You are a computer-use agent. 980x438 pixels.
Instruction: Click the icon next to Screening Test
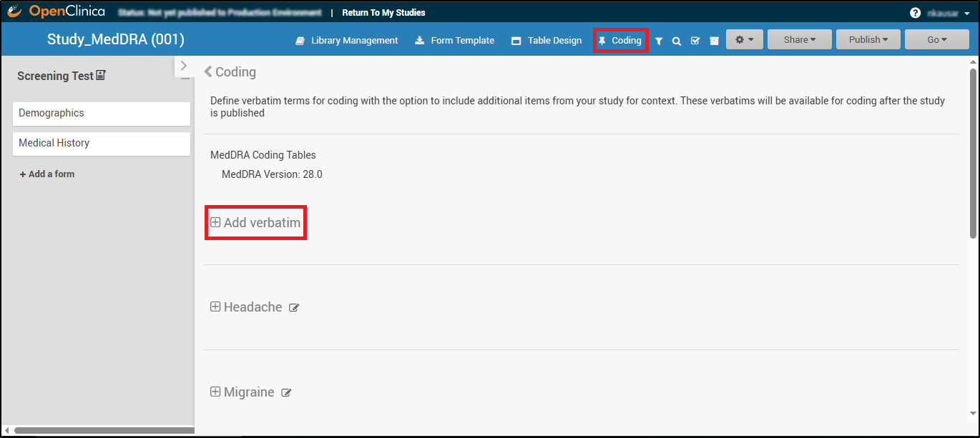click(101, 76)
